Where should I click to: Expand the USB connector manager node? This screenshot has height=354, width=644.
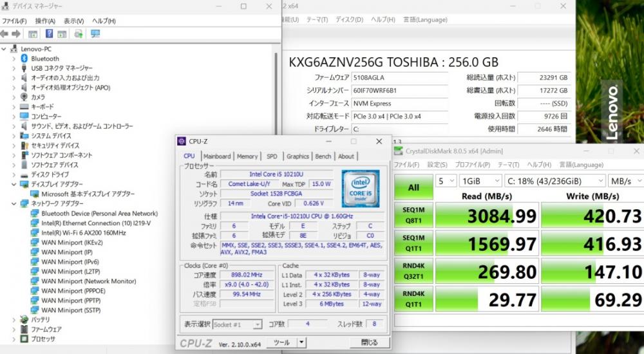point(14,68)
